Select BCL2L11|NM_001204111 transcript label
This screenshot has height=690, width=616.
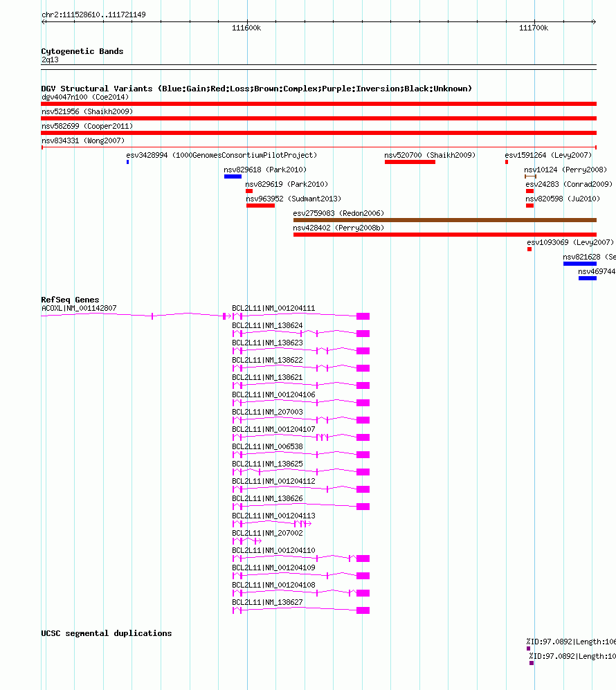tap(273, 308)
